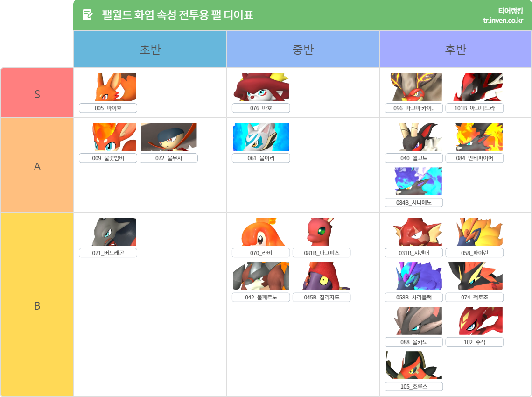Screen dimensions: 532x397
Task: Click the 101B_아그니드라 dragon image
Action: (x=478, y=87)
